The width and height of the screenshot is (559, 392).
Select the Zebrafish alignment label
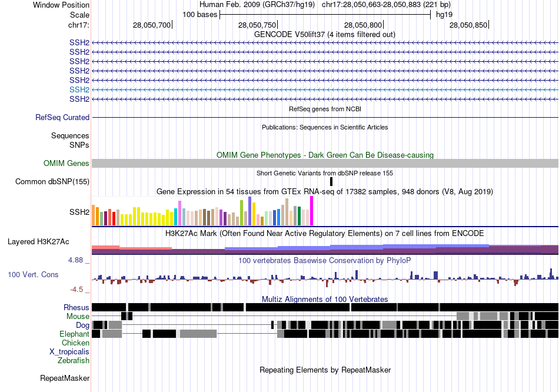(74, 361)
